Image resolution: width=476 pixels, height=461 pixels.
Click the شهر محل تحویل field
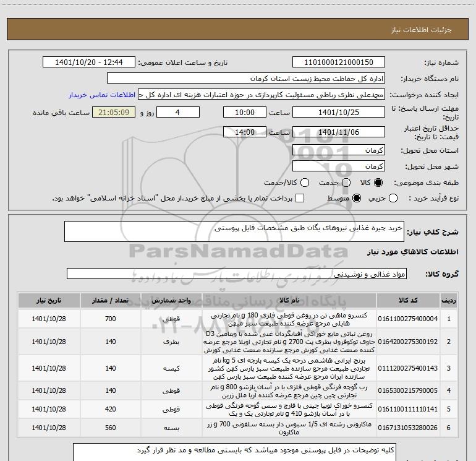[x=339, y=166]
